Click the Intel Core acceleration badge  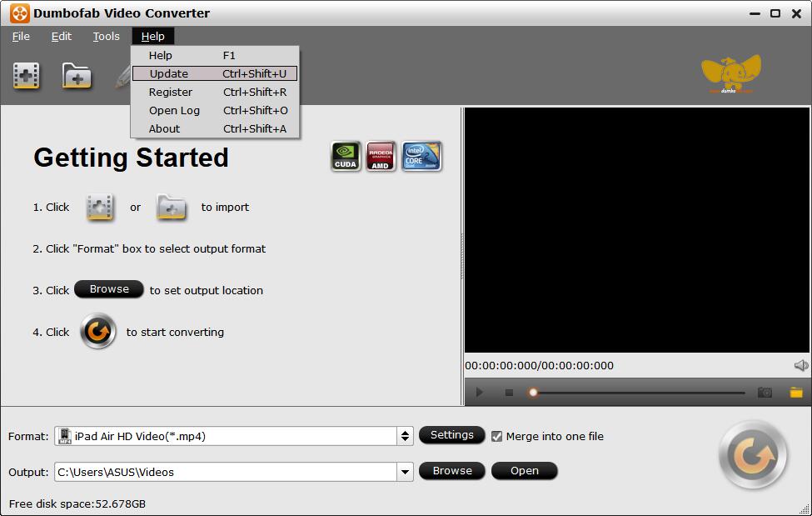pyautogui.click(x=421, y=156)
